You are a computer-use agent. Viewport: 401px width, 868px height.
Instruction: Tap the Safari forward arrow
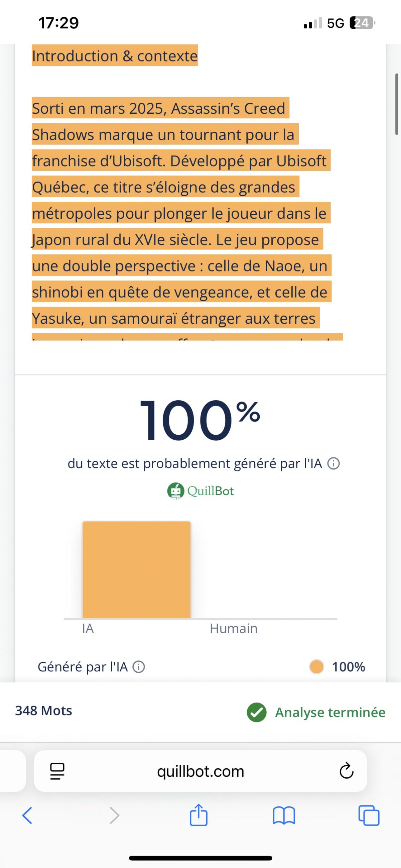point(115,816)
